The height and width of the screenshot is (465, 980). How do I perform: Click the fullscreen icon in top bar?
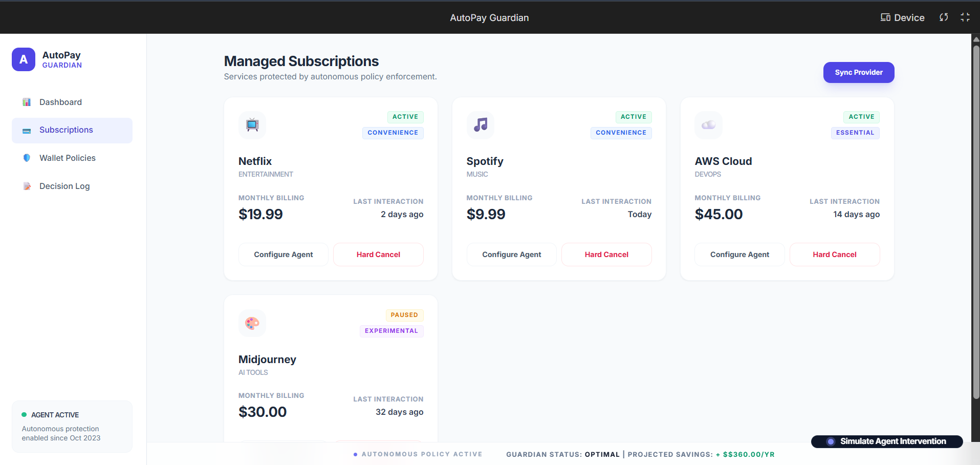(x=965, y=17)
